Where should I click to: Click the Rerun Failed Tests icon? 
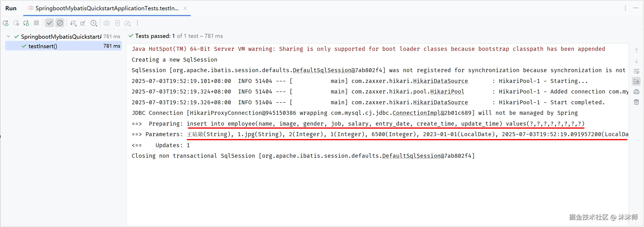pyautogui.click(x=16, y=23)
